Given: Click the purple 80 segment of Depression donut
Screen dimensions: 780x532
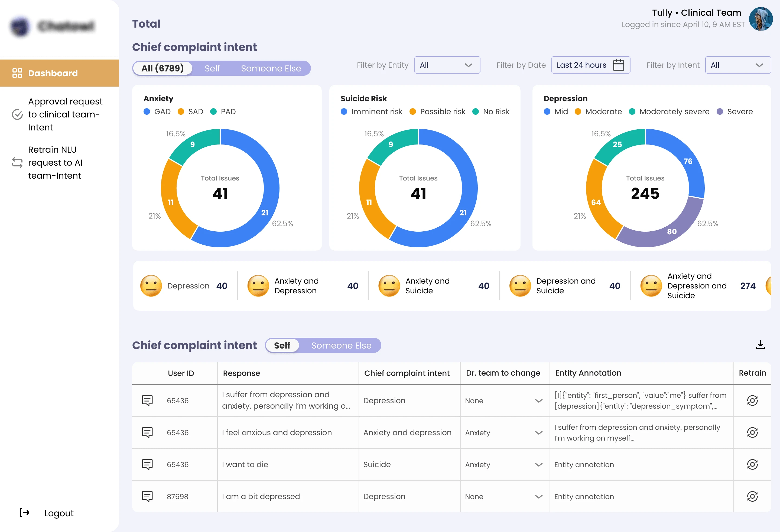Looking at the screenshot, I should tap(672, 231).
